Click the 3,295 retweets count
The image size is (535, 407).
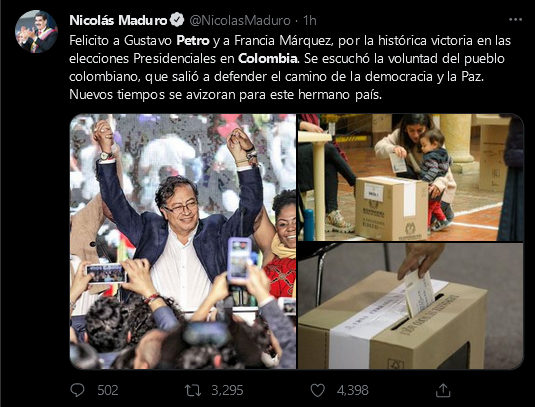pos(227,390)
